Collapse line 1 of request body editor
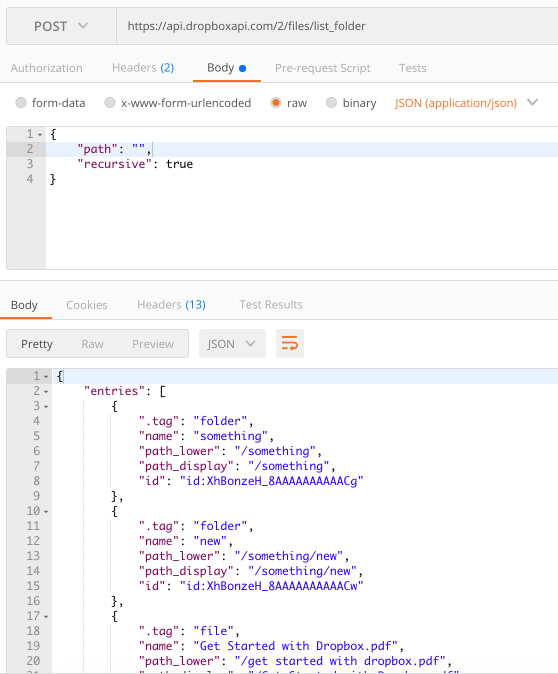 40,135
